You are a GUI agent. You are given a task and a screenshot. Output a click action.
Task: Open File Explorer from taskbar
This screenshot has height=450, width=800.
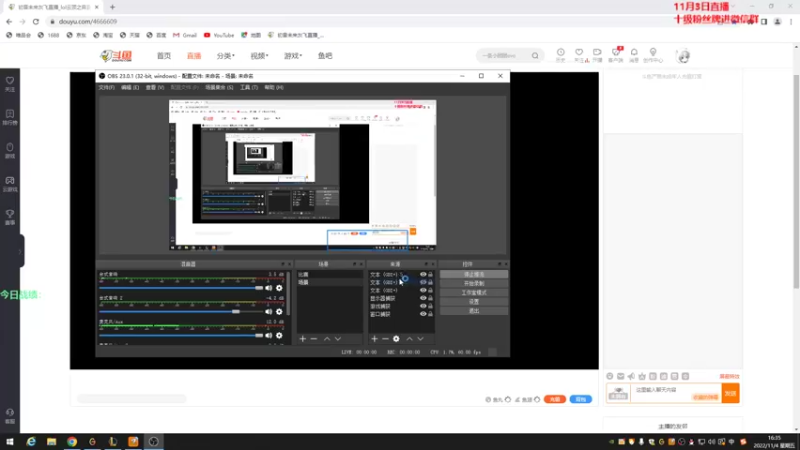click(x=52, y=442)
